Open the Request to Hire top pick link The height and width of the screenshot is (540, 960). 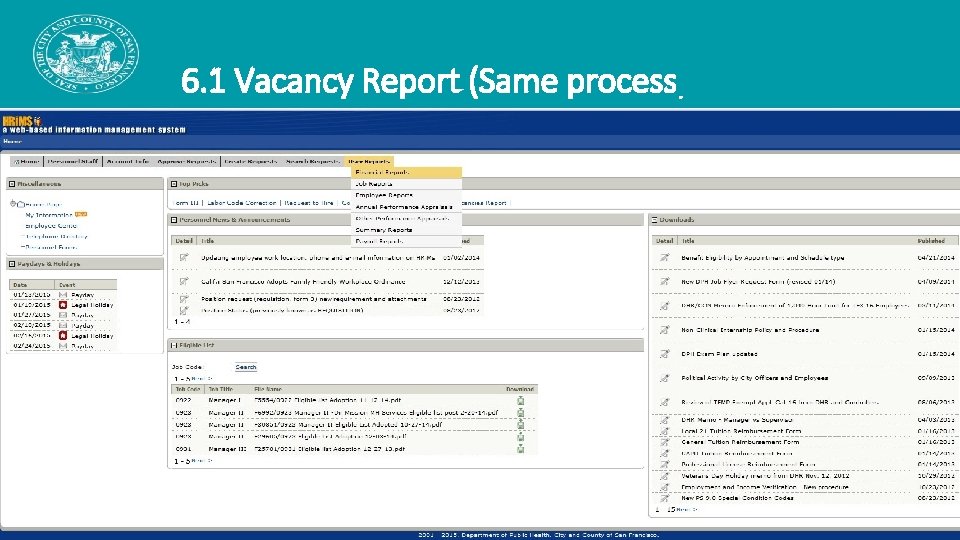click(x=309, y=203)
